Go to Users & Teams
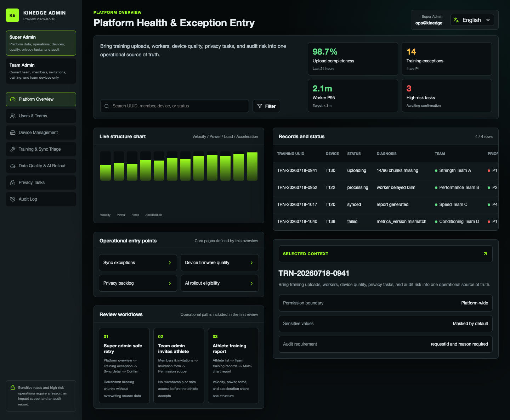The image size is (510, 420). 41,116
